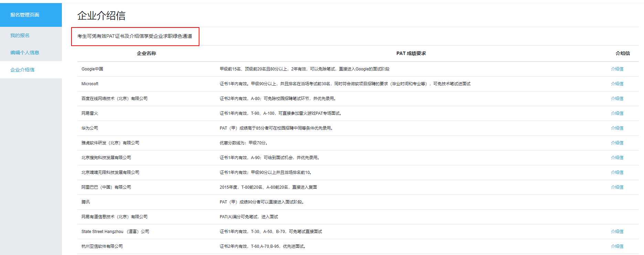Select 阿里巴巴（中国）有限公司 cell
This screenshot has width=644, height=255.
(106, 187)
